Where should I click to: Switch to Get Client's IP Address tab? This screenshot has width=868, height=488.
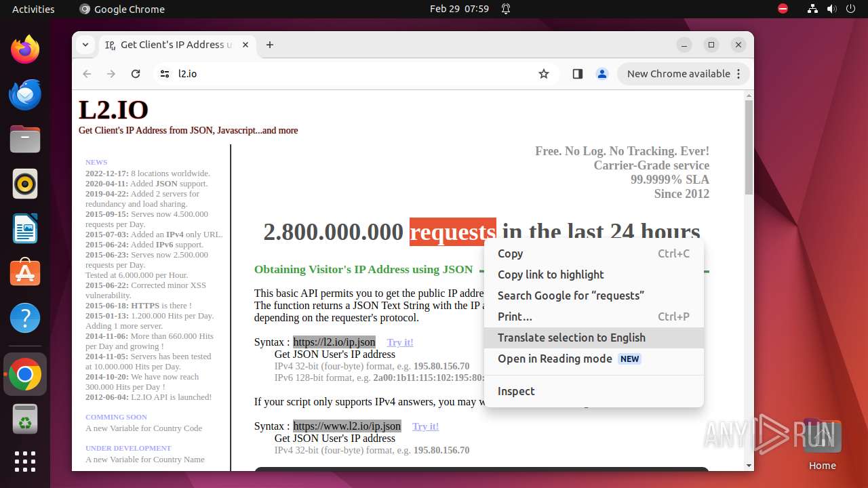(x=178, y=45)
